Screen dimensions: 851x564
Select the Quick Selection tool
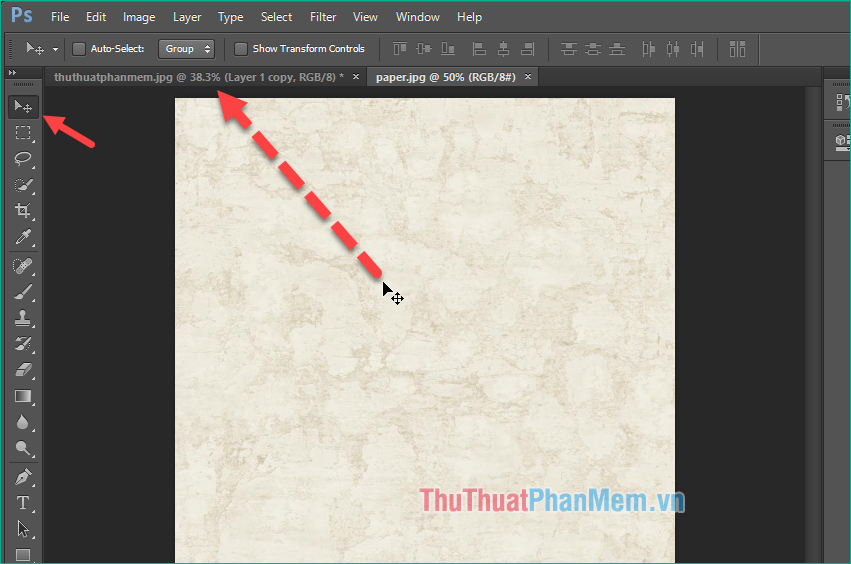point(23,185)
